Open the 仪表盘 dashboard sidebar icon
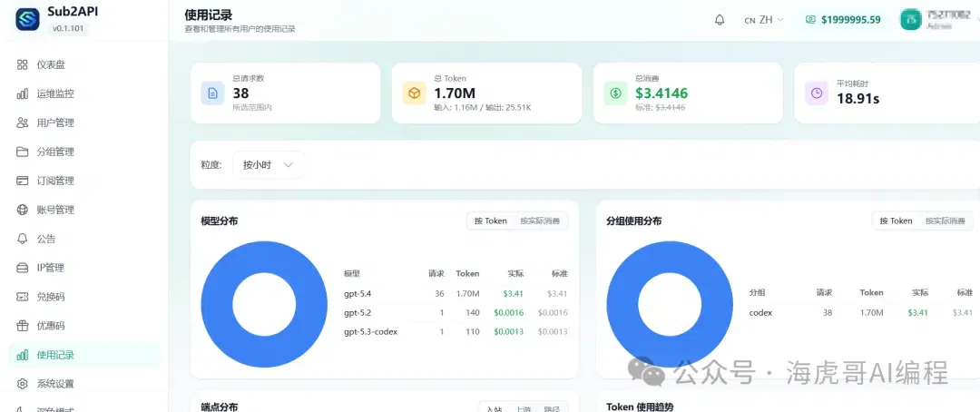Screen dimensions: 980x412 tap(23, 64)
